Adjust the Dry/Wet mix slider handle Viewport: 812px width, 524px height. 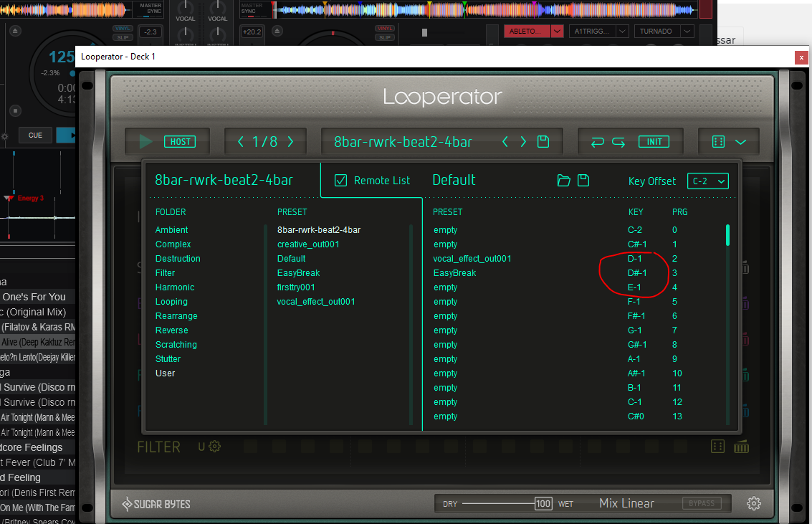tap(543, 503)
